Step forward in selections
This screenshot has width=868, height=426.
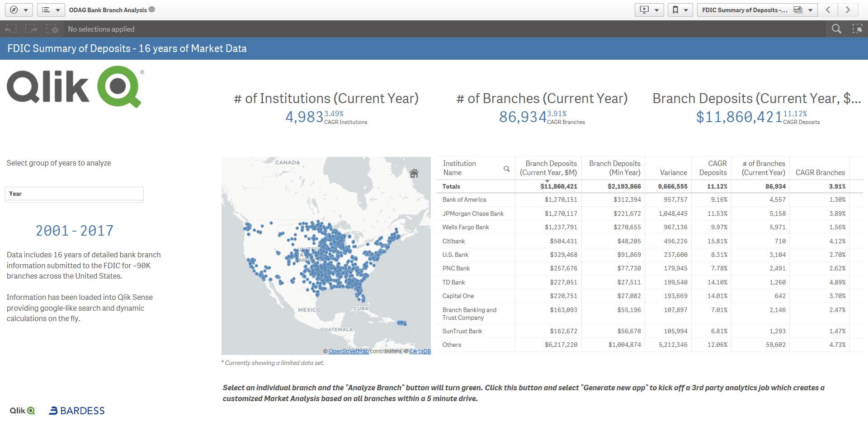pyautogui.click(x=31, y=29)
